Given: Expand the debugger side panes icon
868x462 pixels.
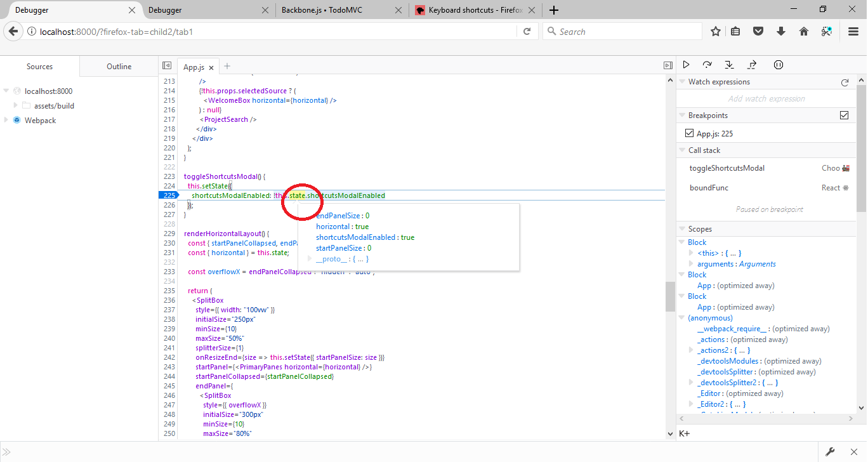Looking at the screenshot, I should click(x=667, y=65).
